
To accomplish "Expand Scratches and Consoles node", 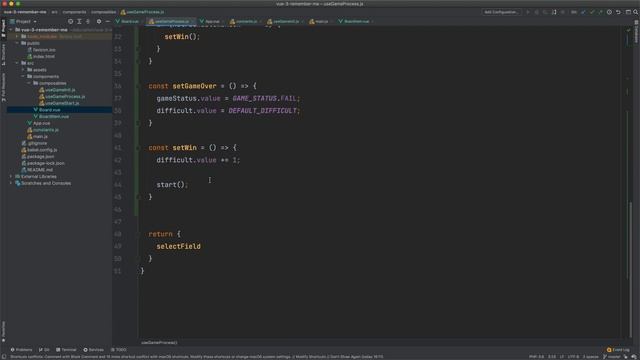I will click(x=11, y=183).
